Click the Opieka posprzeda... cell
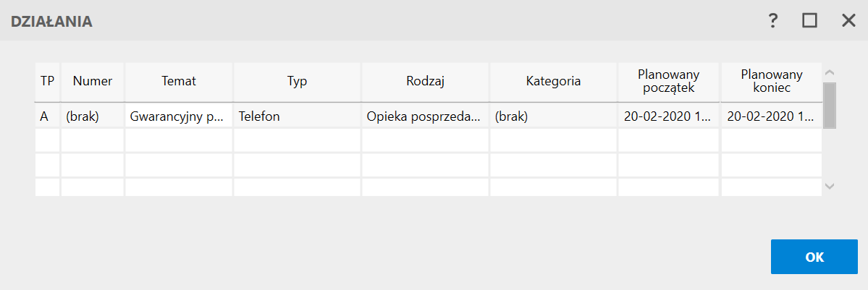The height and width of the screenshot is (290, 868). (425, 116)
